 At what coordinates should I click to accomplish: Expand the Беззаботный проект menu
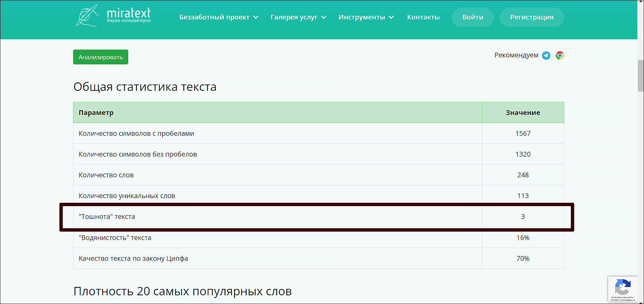click(219, 17)
